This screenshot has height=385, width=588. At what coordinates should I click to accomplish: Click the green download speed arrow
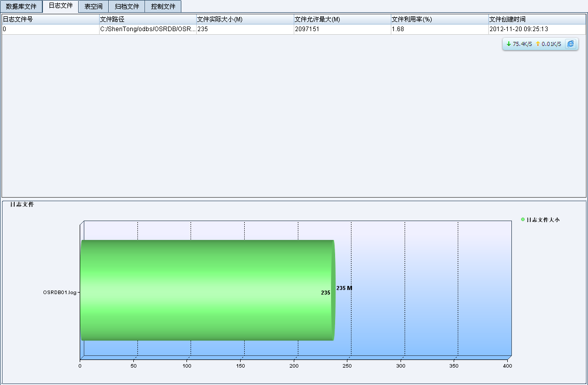click(x=508, y=44)
